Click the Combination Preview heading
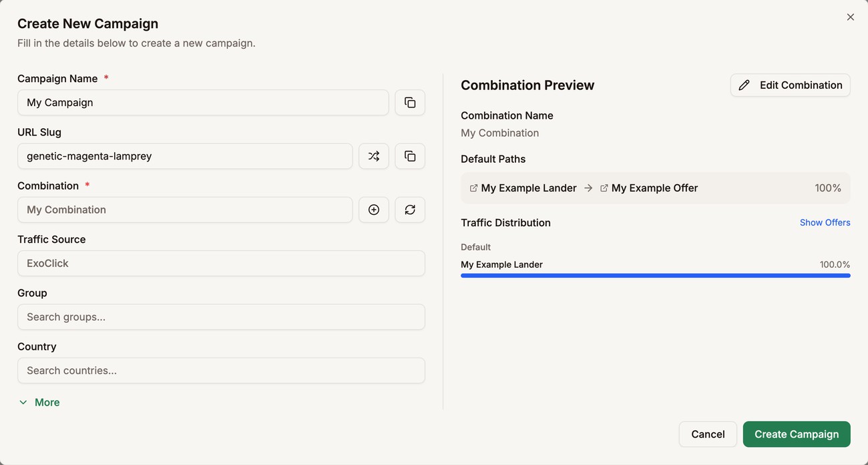The height and width of the screenshot is (465, 868). coord(527,85)
